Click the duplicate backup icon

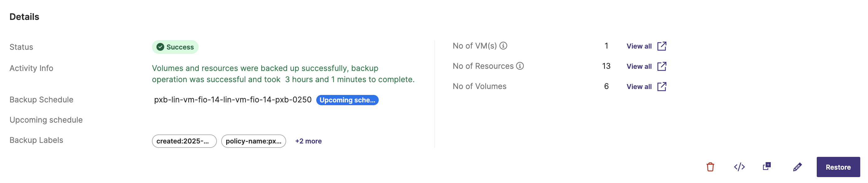click(x=767, y=167)
